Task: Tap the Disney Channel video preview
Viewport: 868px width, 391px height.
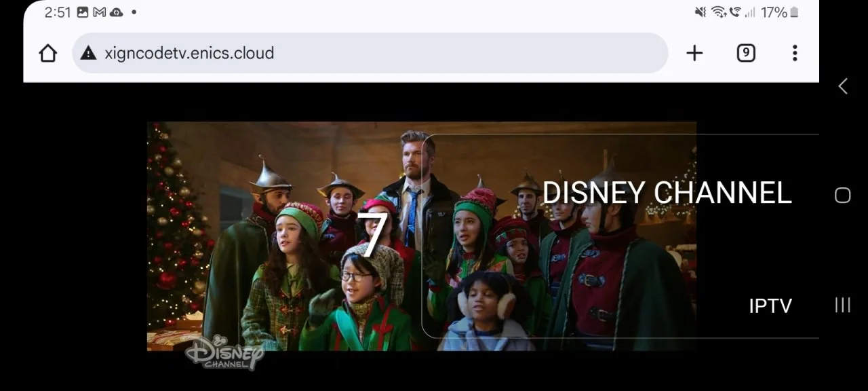Action: click(422, 236)
